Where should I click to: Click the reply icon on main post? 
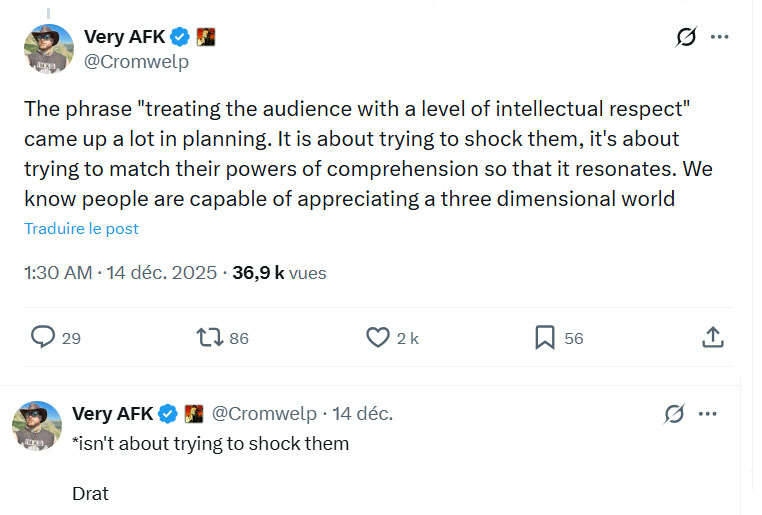(x=43, y=338)
